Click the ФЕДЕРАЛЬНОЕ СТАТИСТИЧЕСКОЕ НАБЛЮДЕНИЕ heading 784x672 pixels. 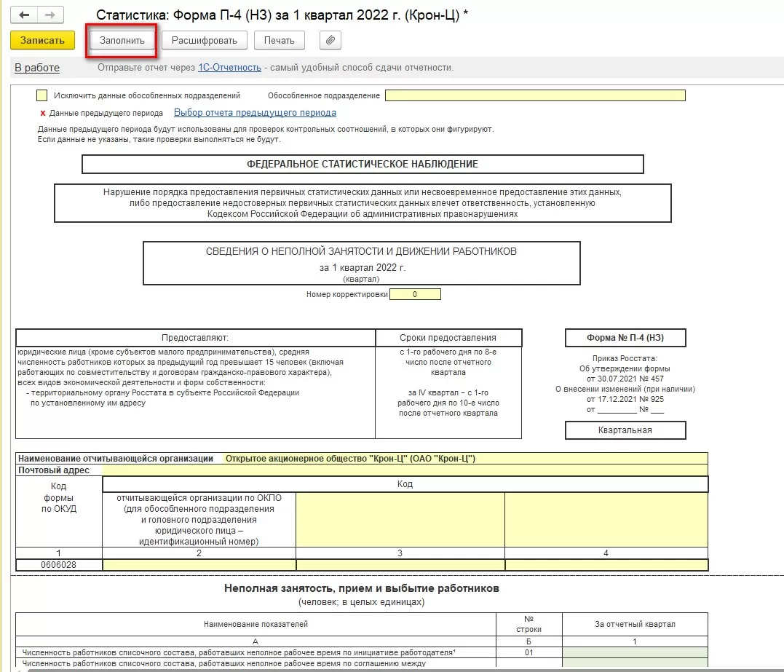tap(363, 164)
